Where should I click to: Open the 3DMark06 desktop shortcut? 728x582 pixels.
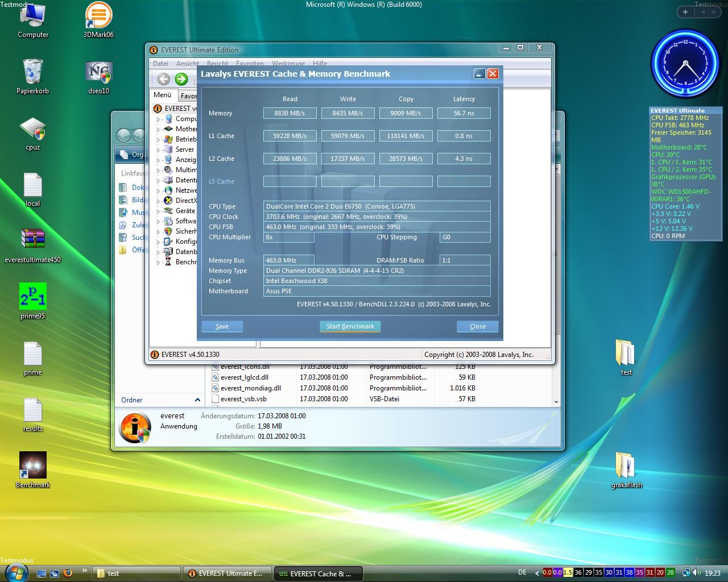(x=98, y=20)
